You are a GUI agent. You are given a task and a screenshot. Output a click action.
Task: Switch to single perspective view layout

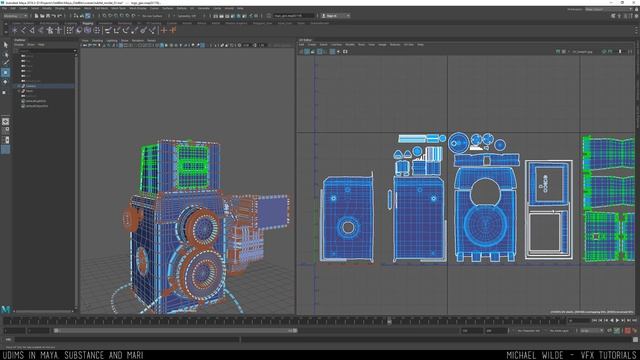point(5,122)
